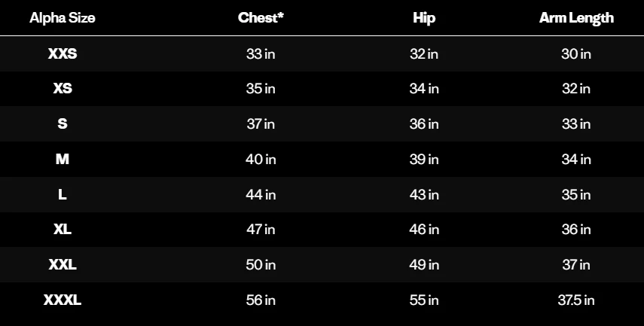644x326 pixels.
Task: Select the S size row label
Action: click(63, 124)
